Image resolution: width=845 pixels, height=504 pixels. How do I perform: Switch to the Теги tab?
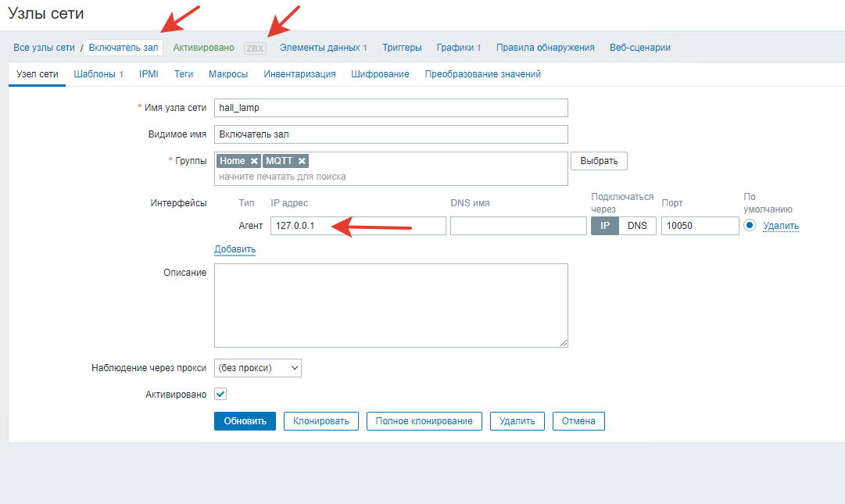click(x=183, y=74)
